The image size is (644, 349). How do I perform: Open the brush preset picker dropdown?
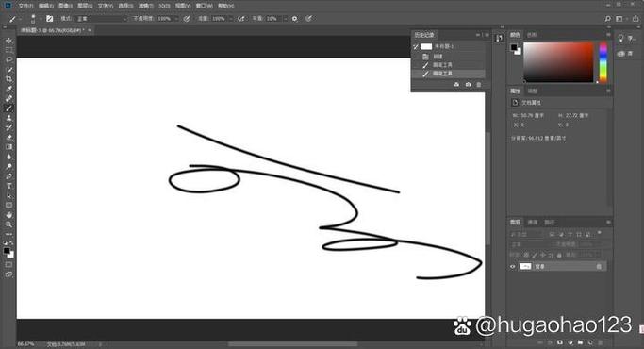pyautogui.click(x=33, y=19)
